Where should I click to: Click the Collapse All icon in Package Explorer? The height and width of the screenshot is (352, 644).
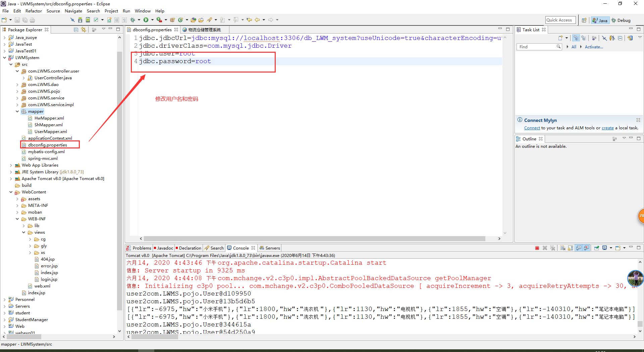(76, 30)
